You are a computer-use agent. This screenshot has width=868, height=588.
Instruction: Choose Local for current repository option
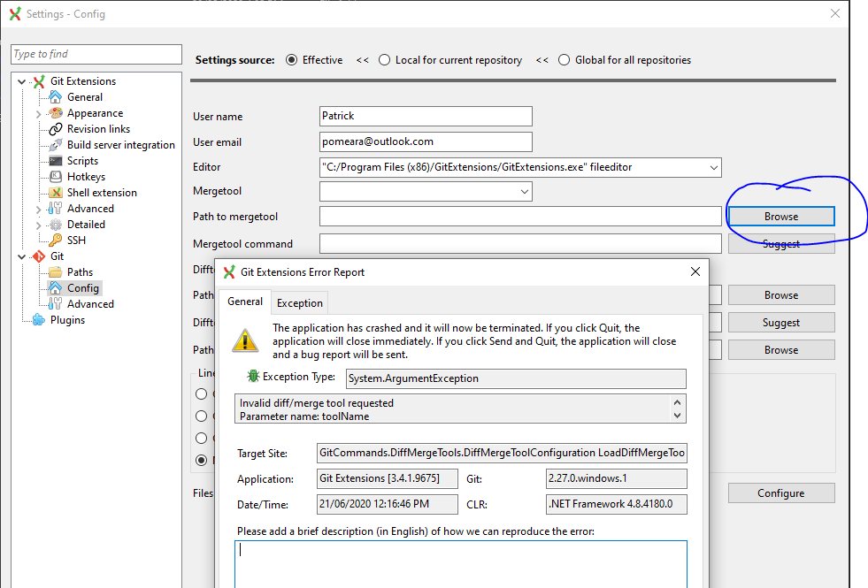click(x=385, y=59)
